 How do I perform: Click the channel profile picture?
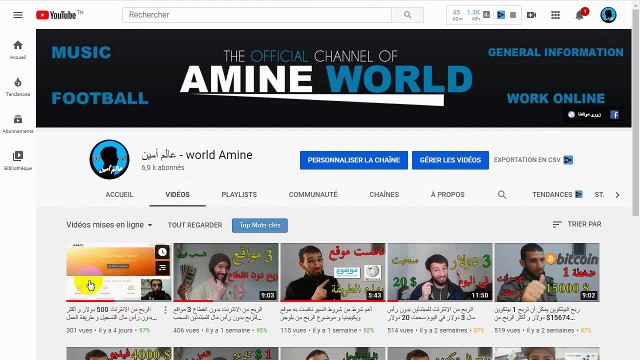click(109, 160)
